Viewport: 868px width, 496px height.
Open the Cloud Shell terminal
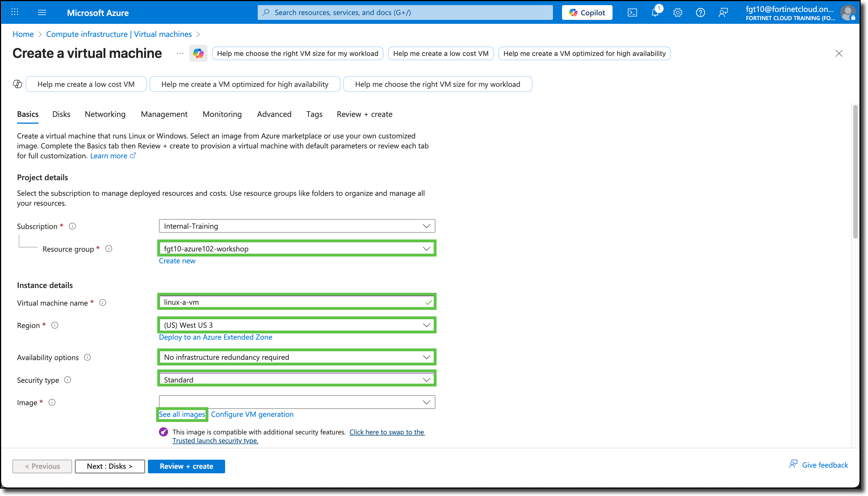(633, 12)
